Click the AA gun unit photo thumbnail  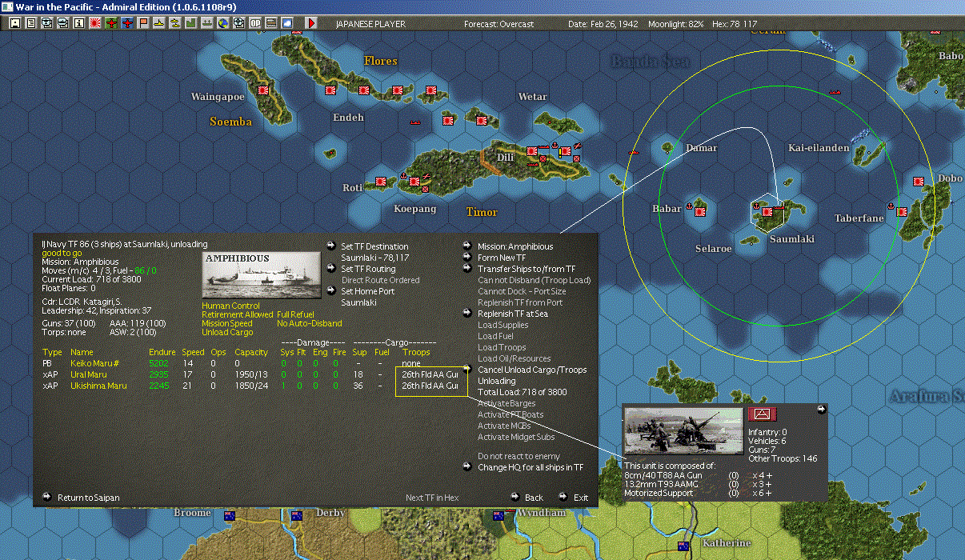click(683, 433)
